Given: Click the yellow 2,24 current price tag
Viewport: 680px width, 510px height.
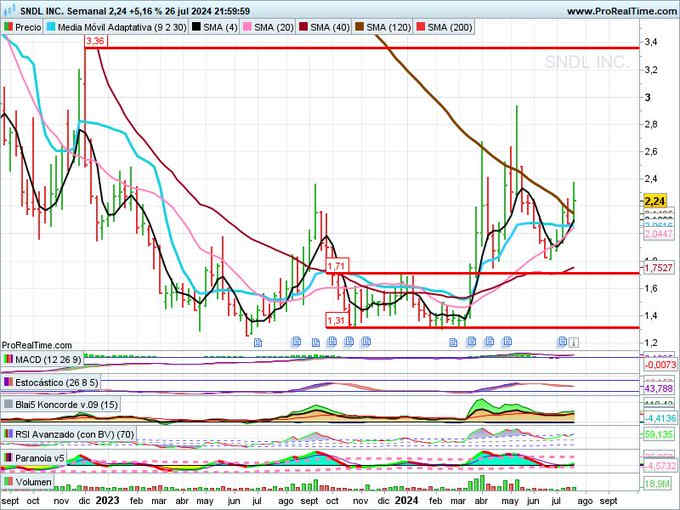Looking at the screenshot, I should coord(655,201).
